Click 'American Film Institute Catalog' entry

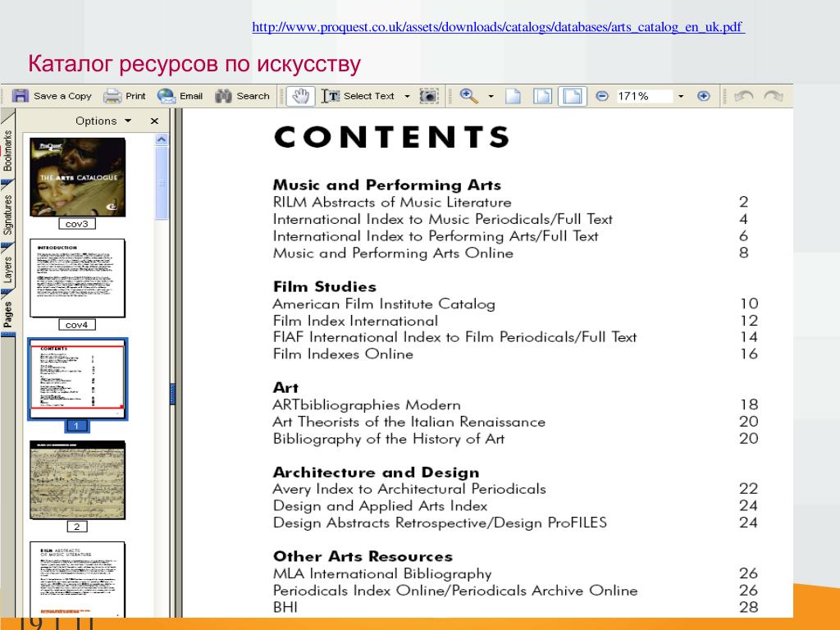pyautogui.click(x=384, y=304)
